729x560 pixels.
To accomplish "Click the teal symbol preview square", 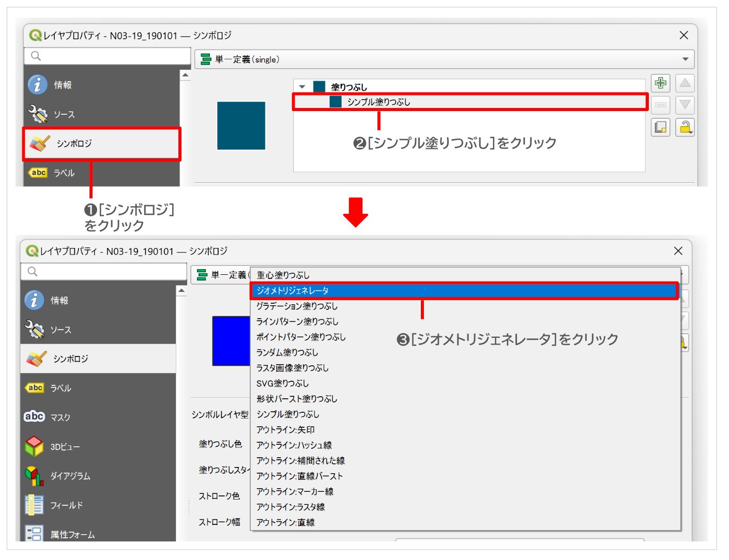I will point(241,126).
